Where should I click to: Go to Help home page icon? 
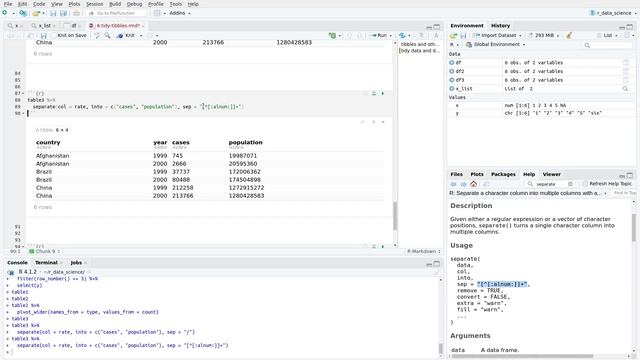[x=473, y=184]
